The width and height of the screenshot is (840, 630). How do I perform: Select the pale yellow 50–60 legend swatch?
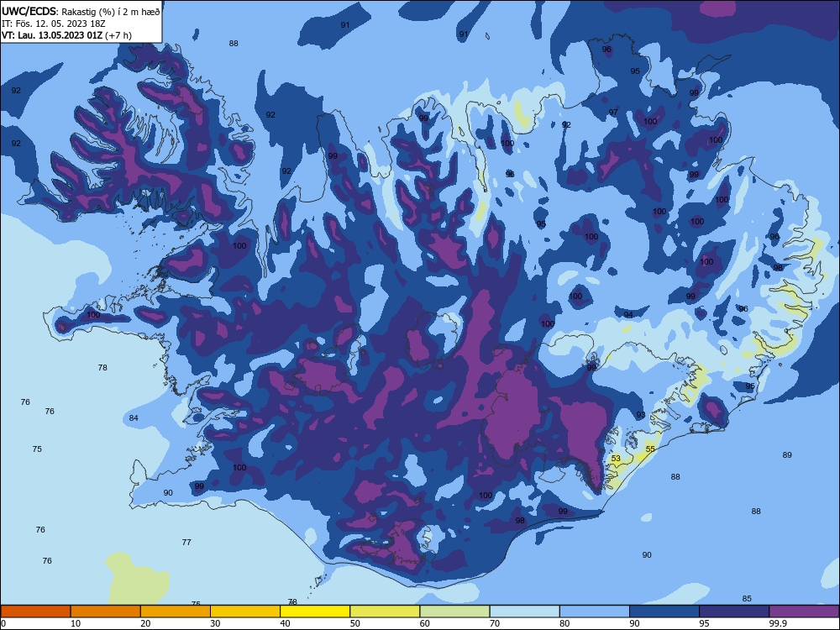(x=386, y=612)
